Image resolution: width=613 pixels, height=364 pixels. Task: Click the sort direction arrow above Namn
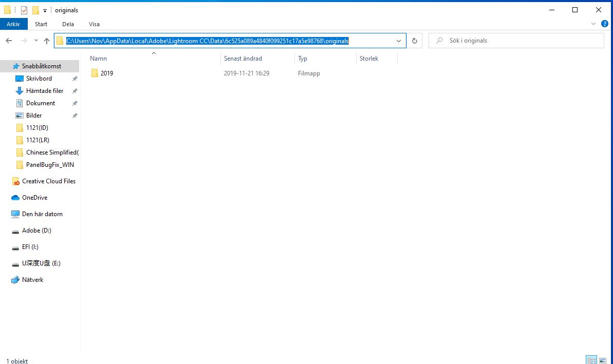pyautogui.click(x=154, y=53)
